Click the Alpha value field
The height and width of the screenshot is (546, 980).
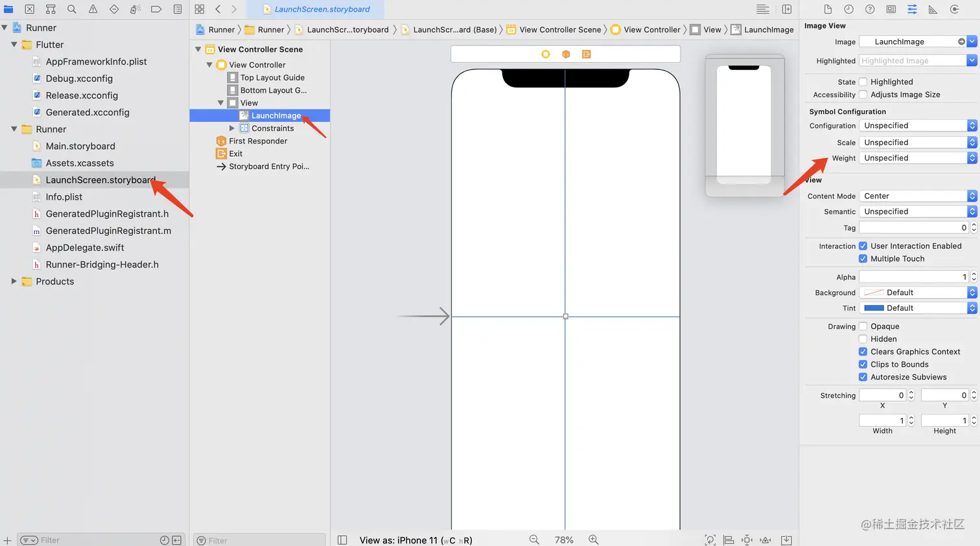point(914,277)
